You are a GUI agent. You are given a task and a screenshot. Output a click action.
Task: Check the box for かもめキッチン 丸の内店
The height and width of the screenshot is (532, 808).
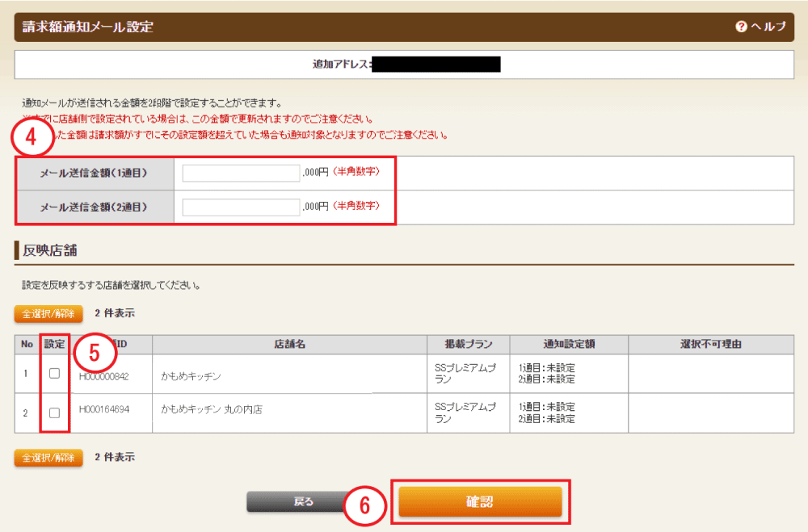pos(54,413)
